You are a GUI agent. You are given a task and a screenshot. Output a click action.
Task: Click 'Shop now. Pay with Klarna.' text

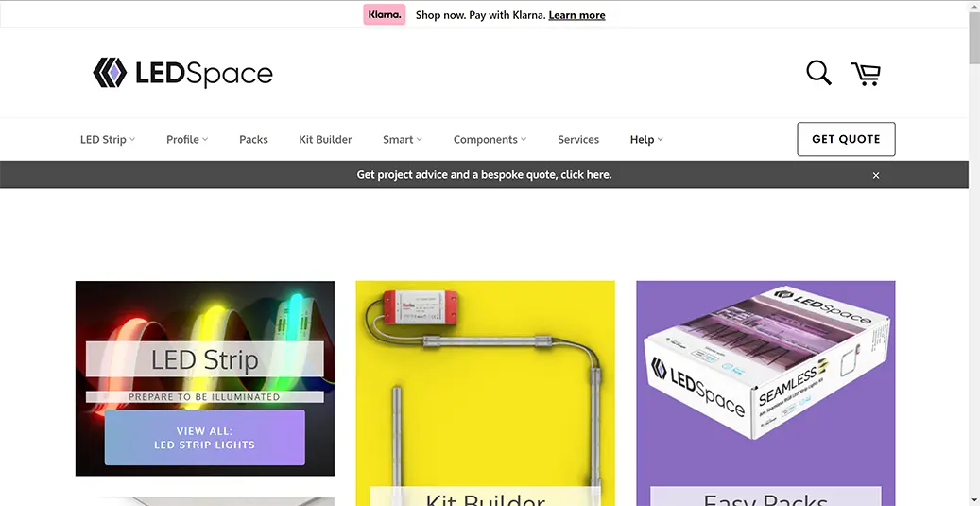pyautogui.click(x=479, y=15)
